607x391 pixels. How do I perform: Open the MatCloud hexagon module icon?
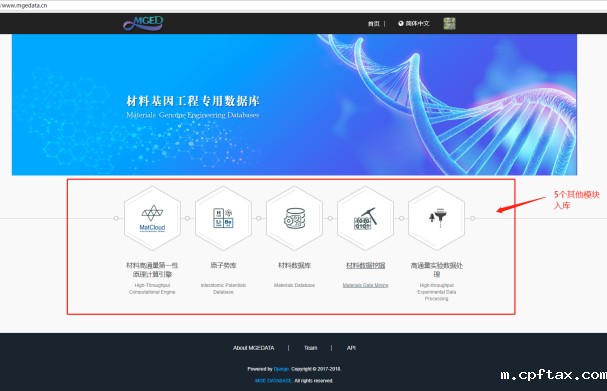click(x=152, y=218)
